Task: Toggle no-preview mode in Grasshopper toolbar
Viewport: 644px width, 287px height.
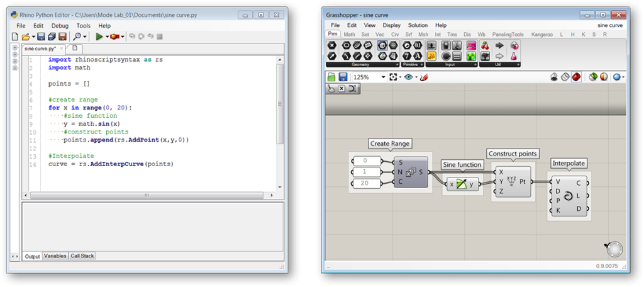Action: tap(554, 77)
